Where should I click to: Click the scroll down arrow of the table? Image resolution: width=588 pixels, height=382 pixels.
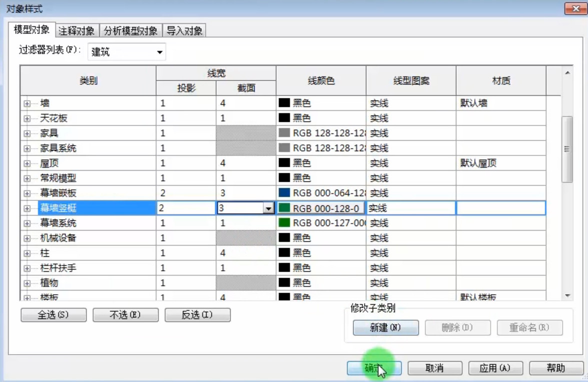click(567, 296)
